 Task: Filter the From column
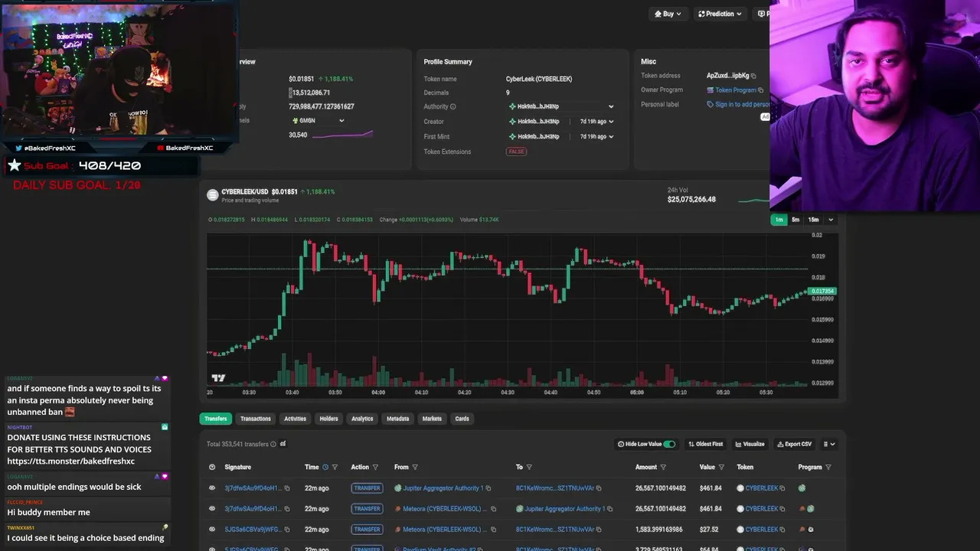click(415, 467)
